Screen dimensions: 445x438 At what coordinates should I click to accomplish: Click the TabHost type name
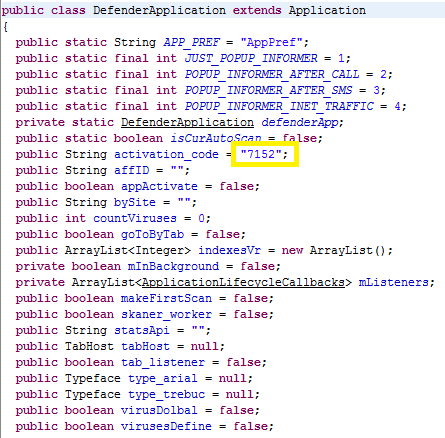(x=89, y=347)
